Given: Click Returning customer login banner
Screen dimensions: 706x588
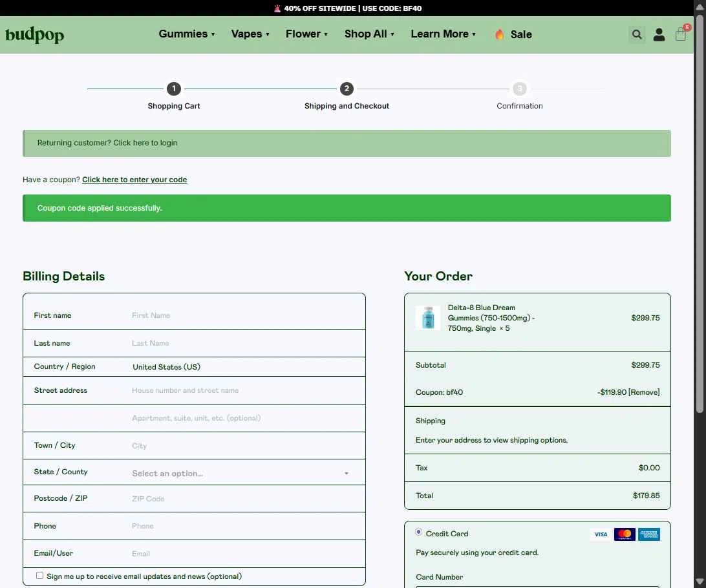Looking at the screenshot, I should [347, 143].
